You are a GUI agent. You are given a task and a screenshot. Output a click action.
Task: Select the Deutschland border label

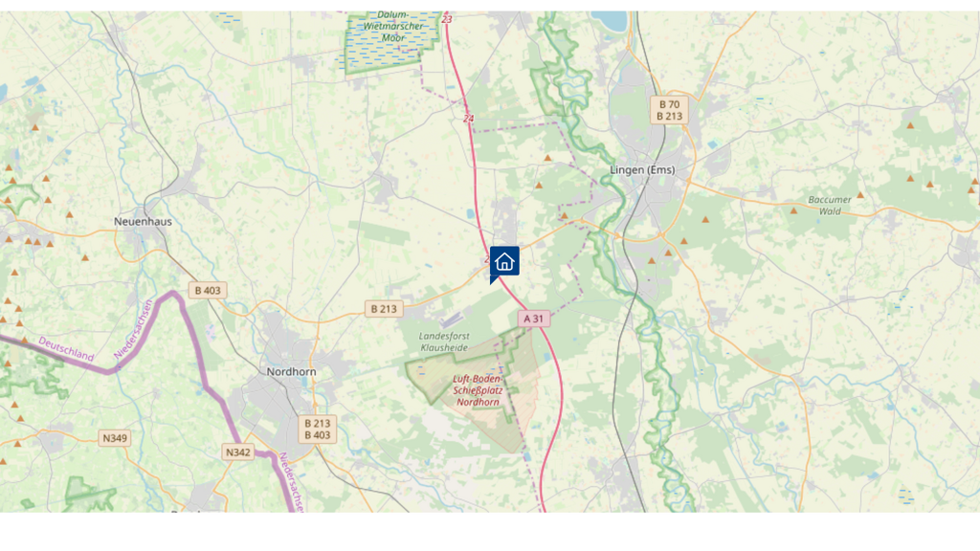click(x=66, y=349)
